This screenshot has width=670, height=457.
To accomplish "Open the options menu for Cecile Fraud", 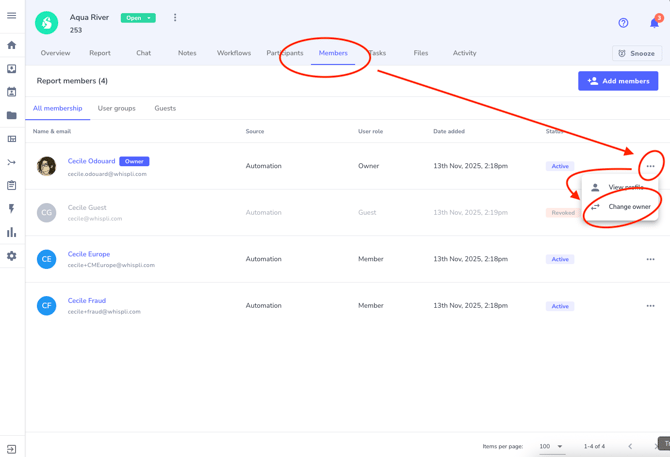I will point(650,306).
